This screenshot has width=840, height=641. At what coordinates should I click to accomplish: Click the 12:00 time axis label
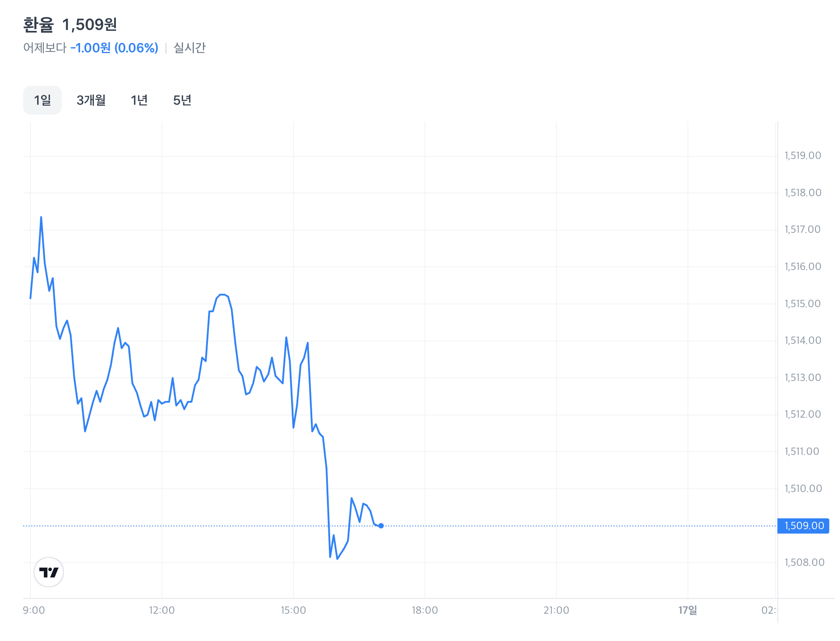tap(162, 610)
